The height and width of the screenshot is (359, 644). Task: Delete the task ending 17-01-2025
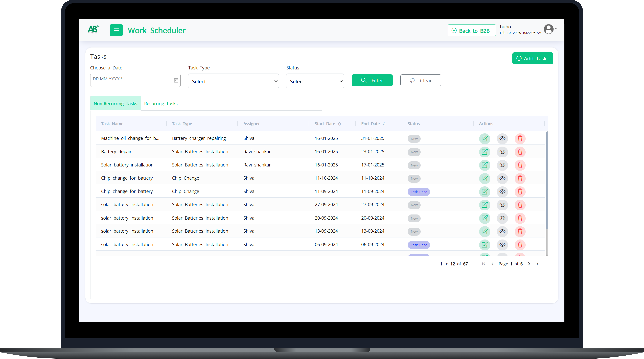pyautogui.click(x=520, y=165)
